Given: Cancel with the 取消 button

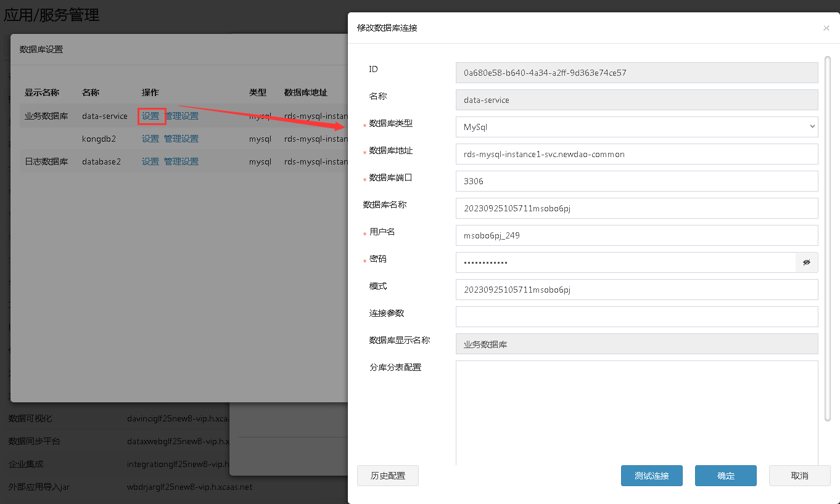Looking at the screenshot, I should pos(800,476).
